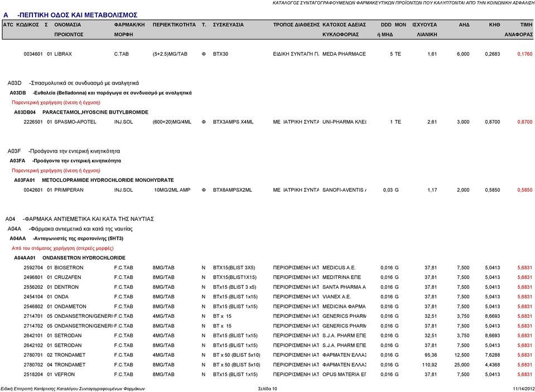This screenshot has width=535, height=392.
Task: Click the ONDAMETON product name
Action: (70, 307)
